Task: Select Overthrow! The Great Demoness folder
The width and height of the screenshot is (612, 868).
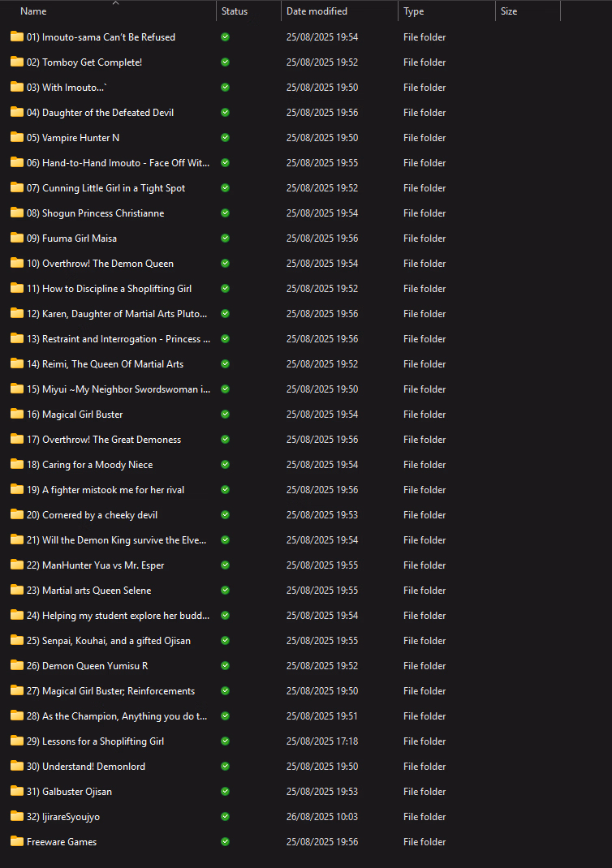Action: click(x=111, y=440)
